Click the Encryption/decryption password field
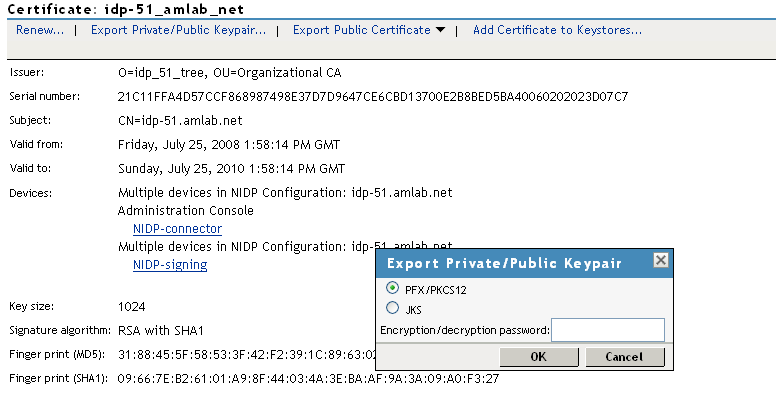776x397 pixels. click(608, 330)
